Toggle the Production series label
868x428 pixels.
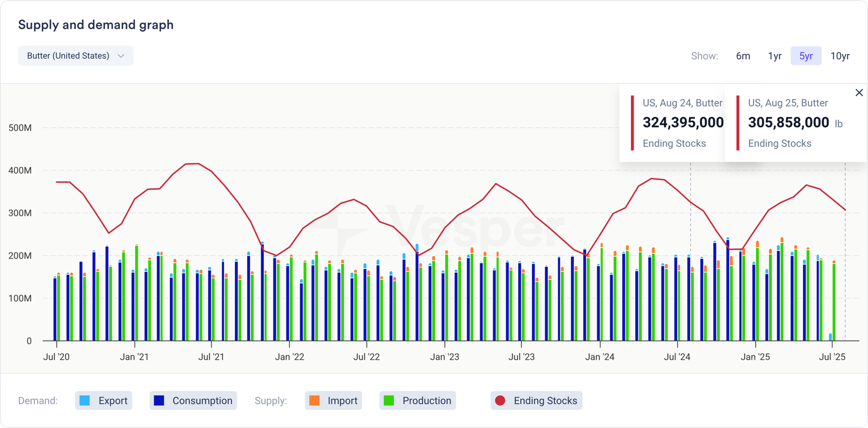(x=426, y=400)
